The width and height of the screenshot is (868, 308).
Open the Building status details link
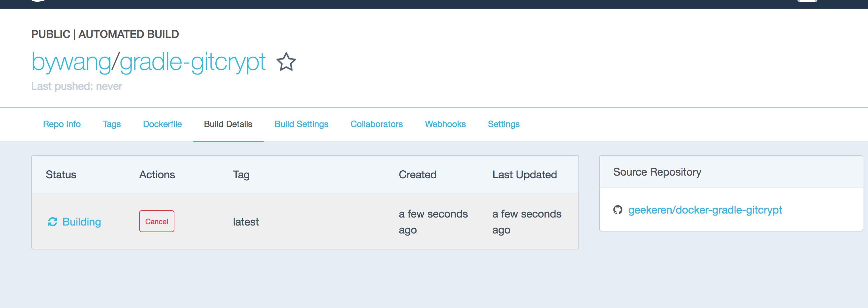[x=82, y=222]
